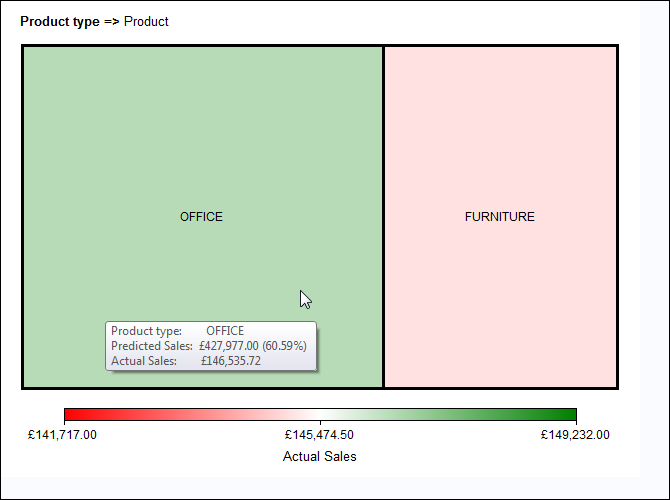This screenshot has height=500, width=670.
Task: Click the divider between OFFICE and FURNITURE tiles
Action: tap(383, 217)
